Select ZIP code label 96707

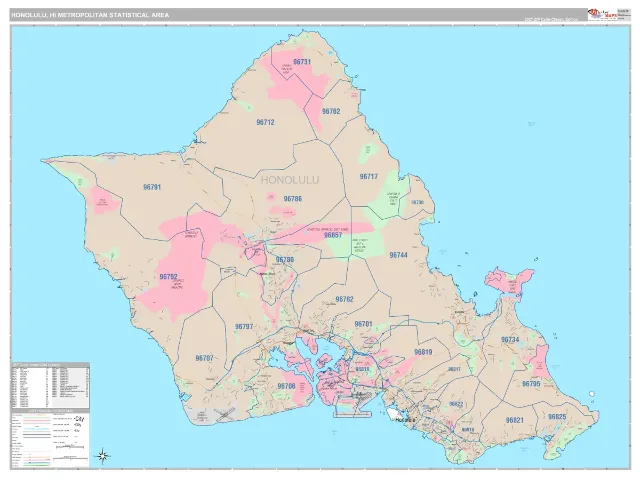coord(204,358)
